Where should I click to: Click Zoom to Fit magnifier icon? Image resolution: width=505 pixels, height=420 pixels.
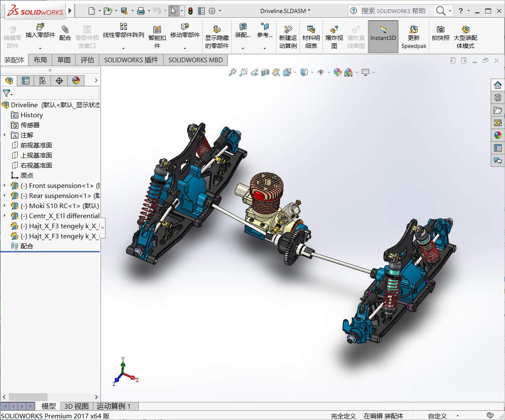[x=232, y=72]
